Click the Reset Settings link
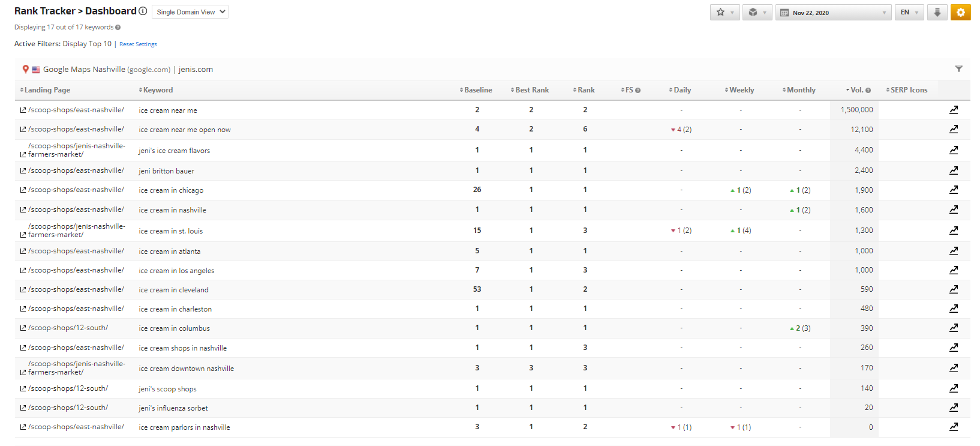980x446 pixels. [138, 44]
